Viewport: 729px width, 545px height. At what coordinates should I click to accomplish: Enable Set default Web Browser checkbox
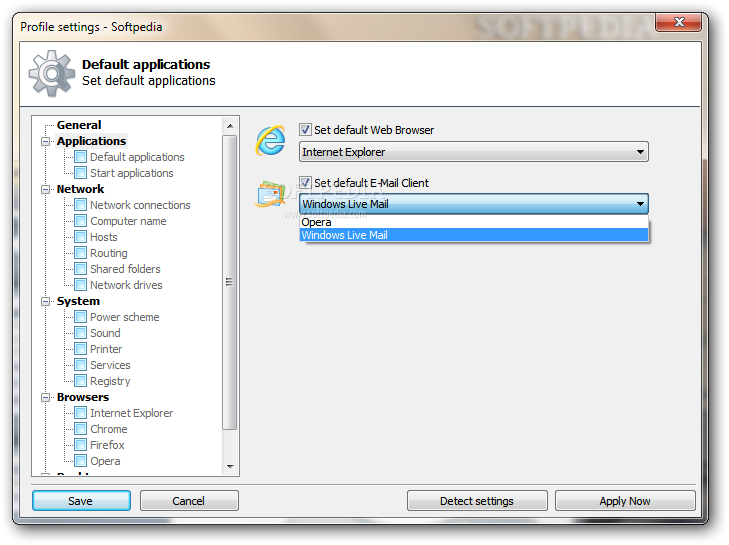[305, 130]
